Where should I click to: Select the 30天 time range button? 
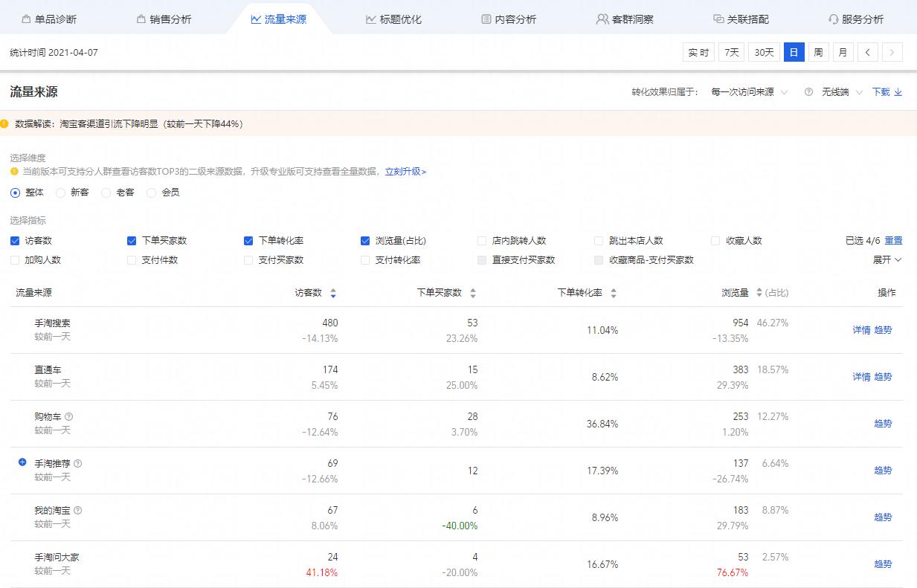764,52
